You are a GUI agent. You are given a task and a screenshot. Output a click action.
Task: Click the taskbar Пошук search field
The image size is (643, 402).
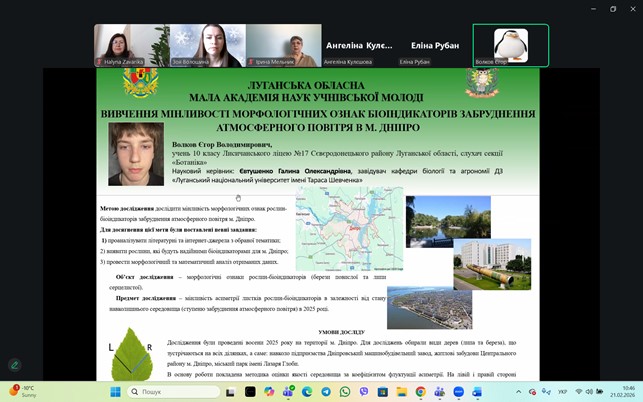(x=173, y=392)
